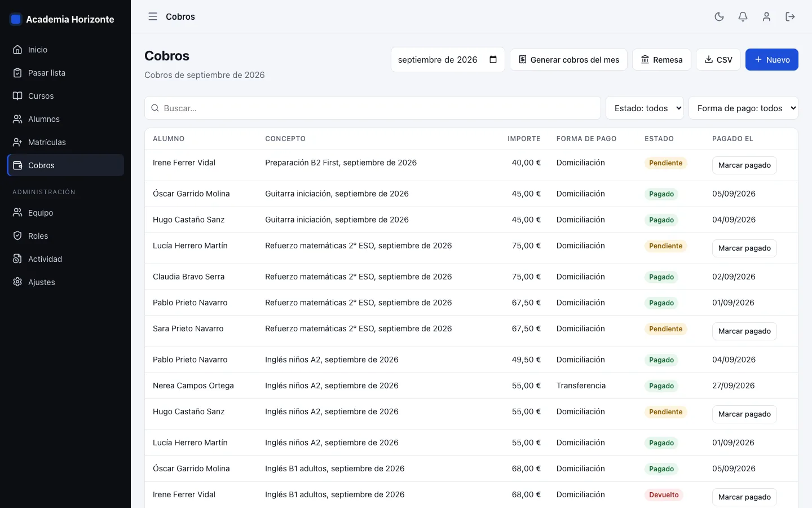Mark Hugo Castaño Sanz's Inglés niños charge paid
812x508 pixels.
coord(744,414)
